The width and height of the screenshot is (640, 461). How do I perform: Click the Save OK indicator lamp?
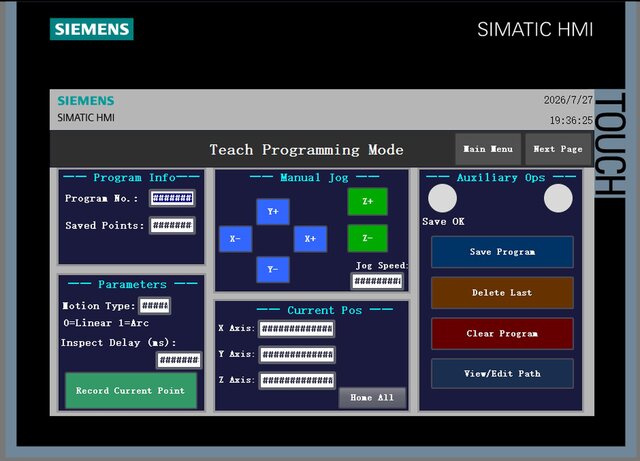tap(442, 198)
